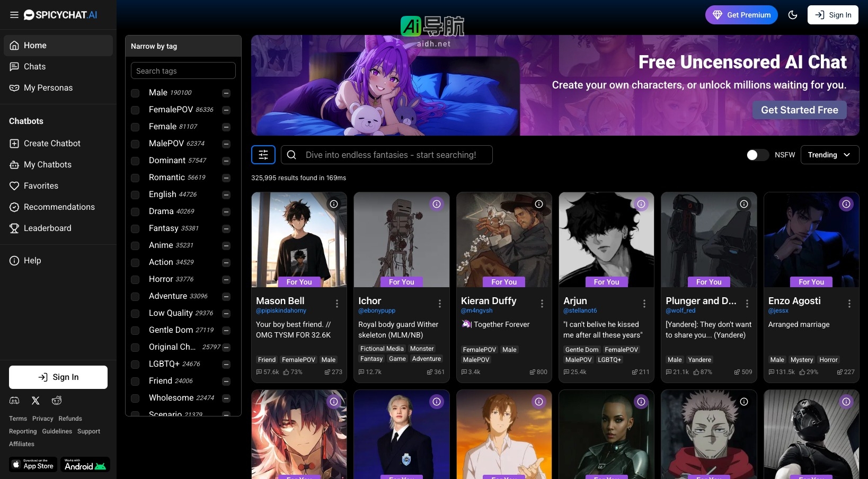Open options menu for Arjun card
The width and height of the screenshot is (868, 479).
pyautogui.click(x=644, y=304)
